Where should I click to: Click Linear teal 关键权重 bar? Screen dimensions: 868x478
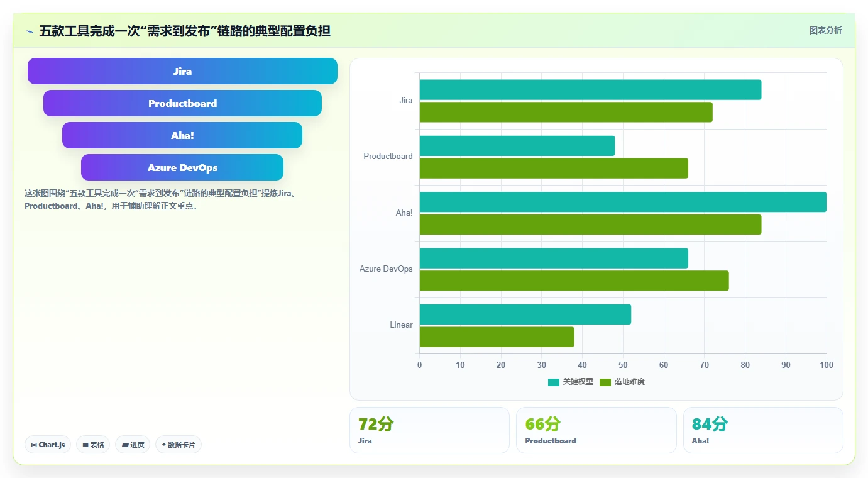[525, 314]
